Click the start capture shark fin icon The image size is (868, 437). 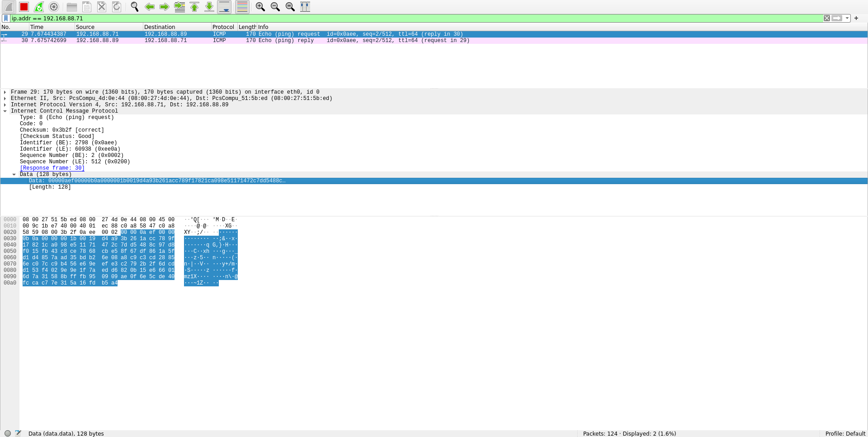pyautogui.click(x=9, y=7)
